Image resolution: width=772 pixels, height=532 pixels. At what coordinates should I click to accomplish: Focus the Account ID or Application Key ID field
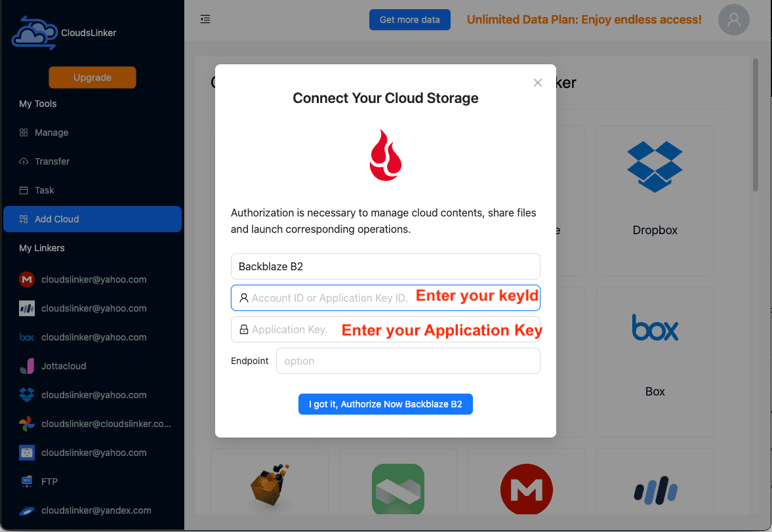point(386,298)
